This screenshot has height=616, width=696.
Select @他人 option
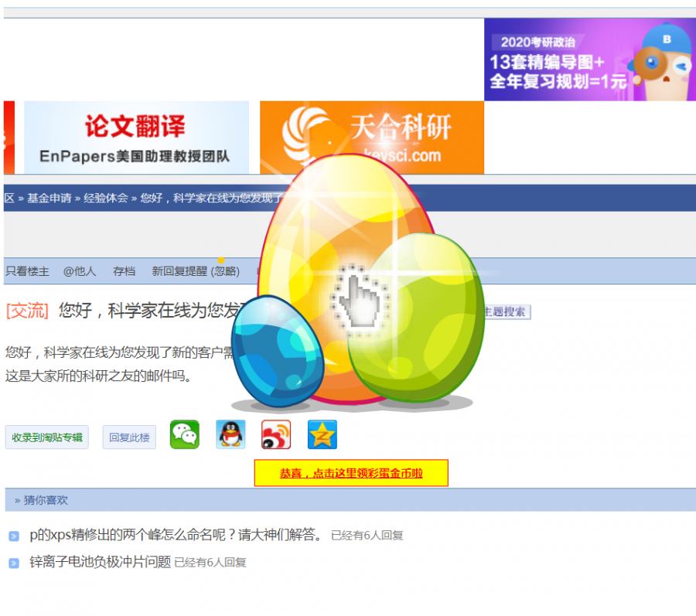click(80, 271)
